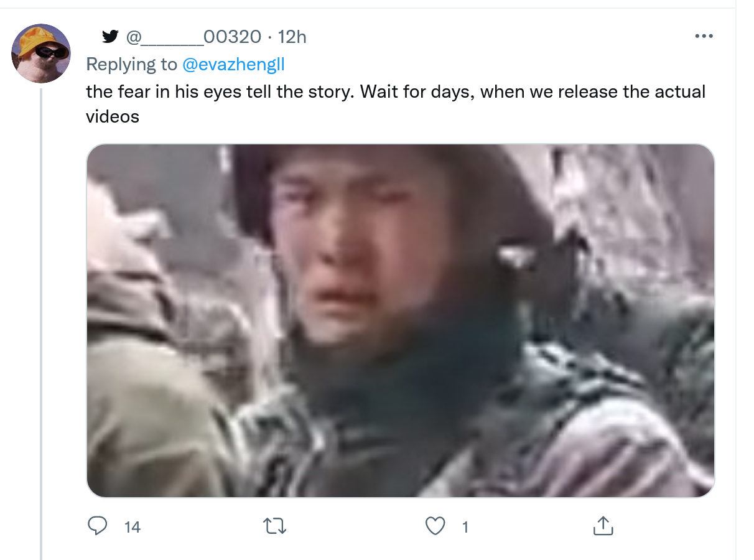Click the blank header space left of the three dots
Screen dimensions: 754x560
click(498, 37)
